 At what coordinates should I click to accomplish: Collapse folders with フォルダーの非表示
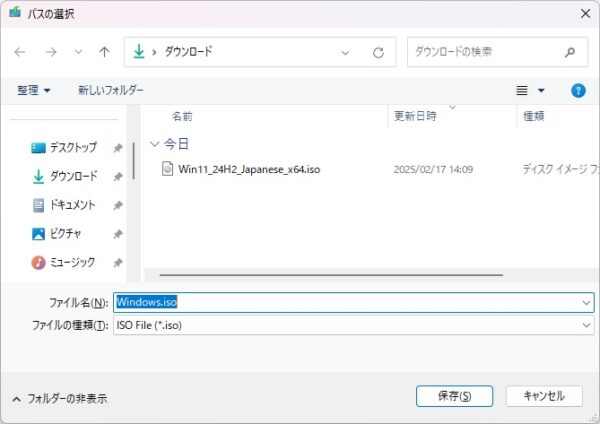(x=60, y=399)
